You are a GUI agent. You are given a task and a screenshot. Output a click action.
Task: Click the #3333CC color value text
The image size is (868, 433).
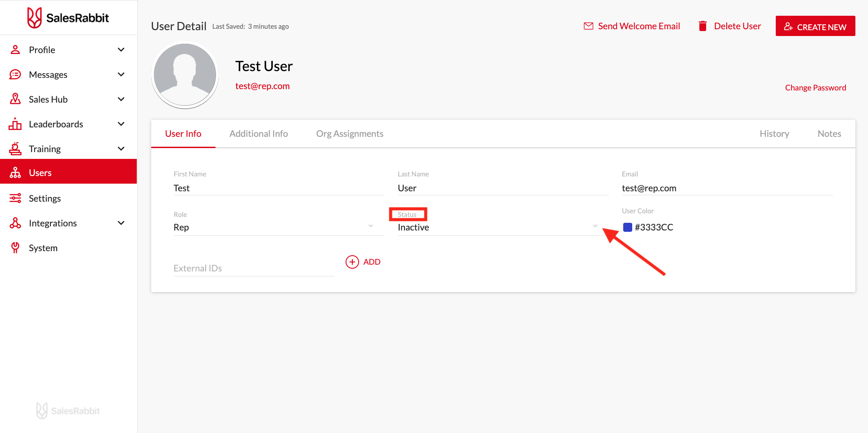point(654,227)
